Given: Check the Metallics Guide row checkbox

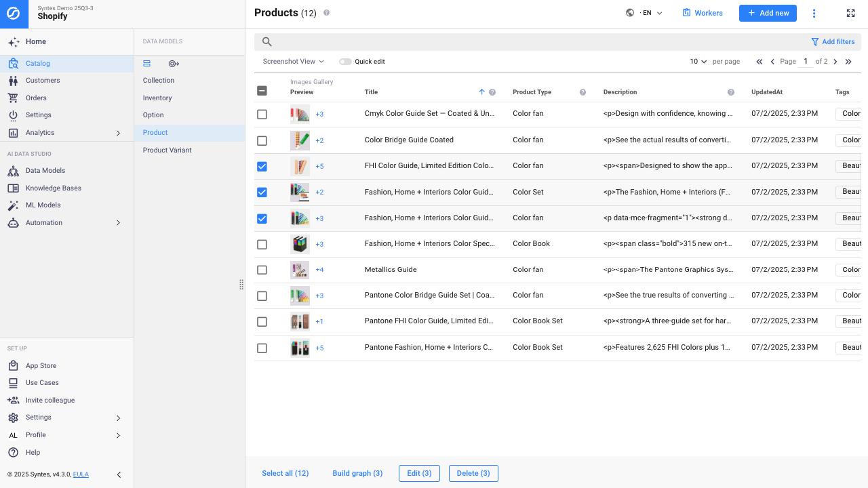Looking at the screenshot, I should 262,270.
